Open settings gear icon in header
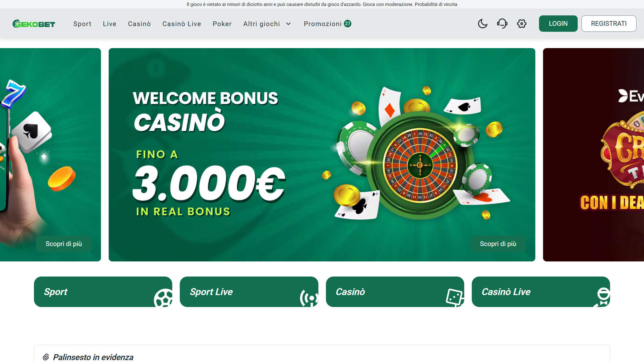 coord(521,24)
